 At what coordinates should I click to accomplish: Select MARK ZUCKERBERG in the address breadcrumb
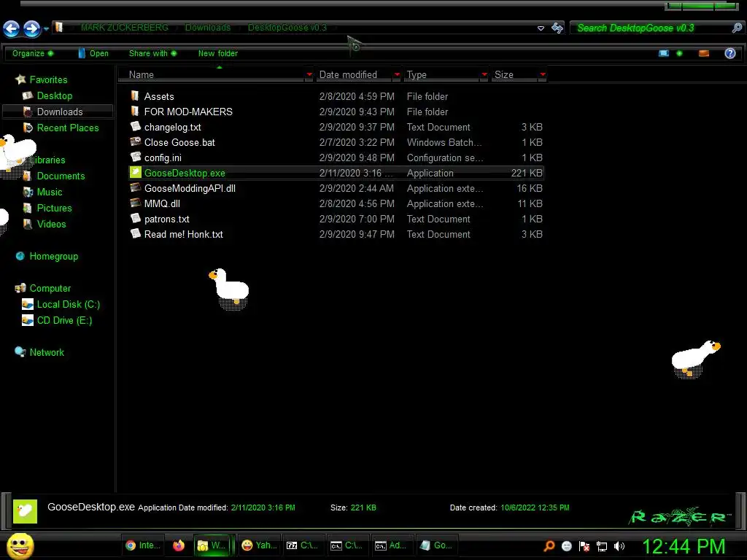[x=124, y=28]
